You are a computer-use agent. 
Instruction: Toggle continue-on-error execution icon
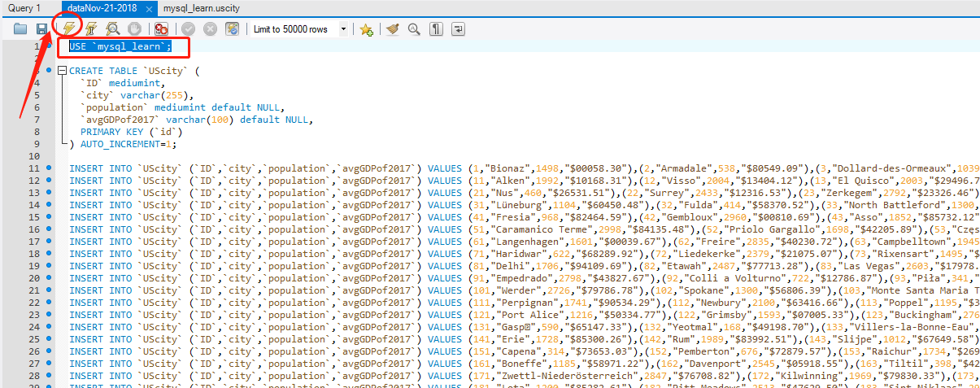(x=161, y=29)
